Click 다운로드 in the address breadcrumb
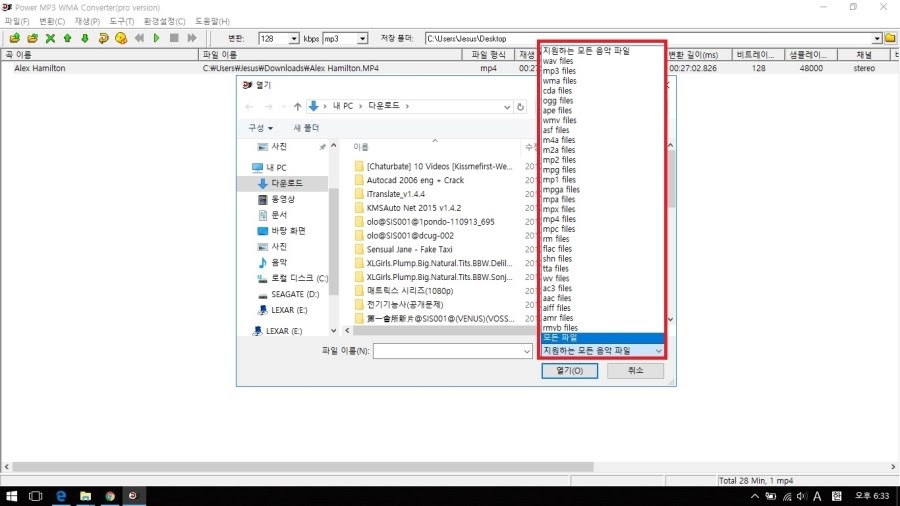The height and width of the screenshot is (506, 900). click(x=383, y=106)
